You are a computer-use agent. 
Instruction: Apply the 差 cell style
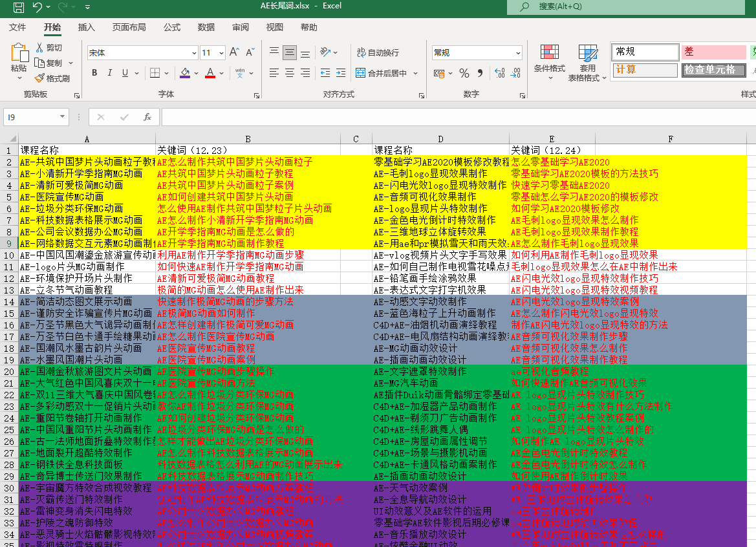(713, 52)
